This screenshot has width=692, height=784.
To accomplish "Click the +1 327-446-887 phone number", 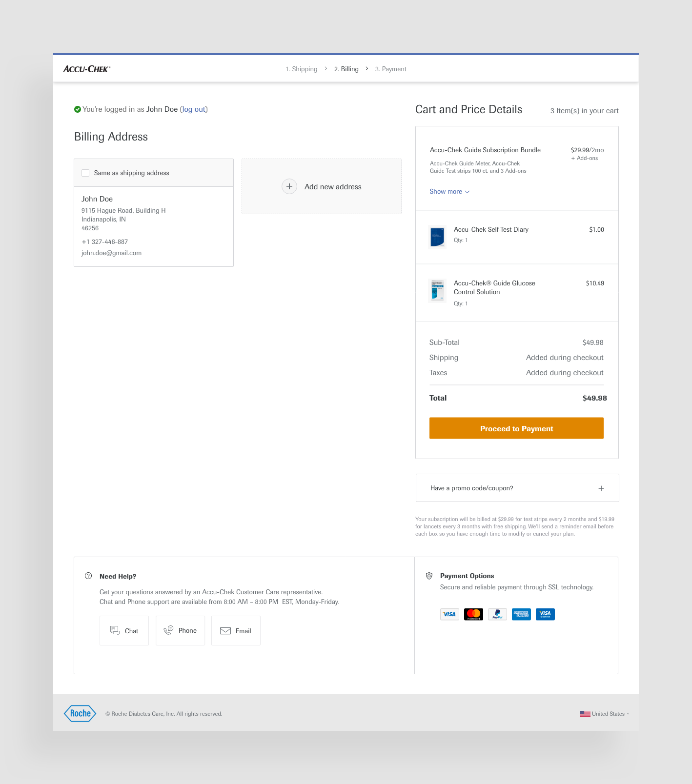I will coord(104,242).
